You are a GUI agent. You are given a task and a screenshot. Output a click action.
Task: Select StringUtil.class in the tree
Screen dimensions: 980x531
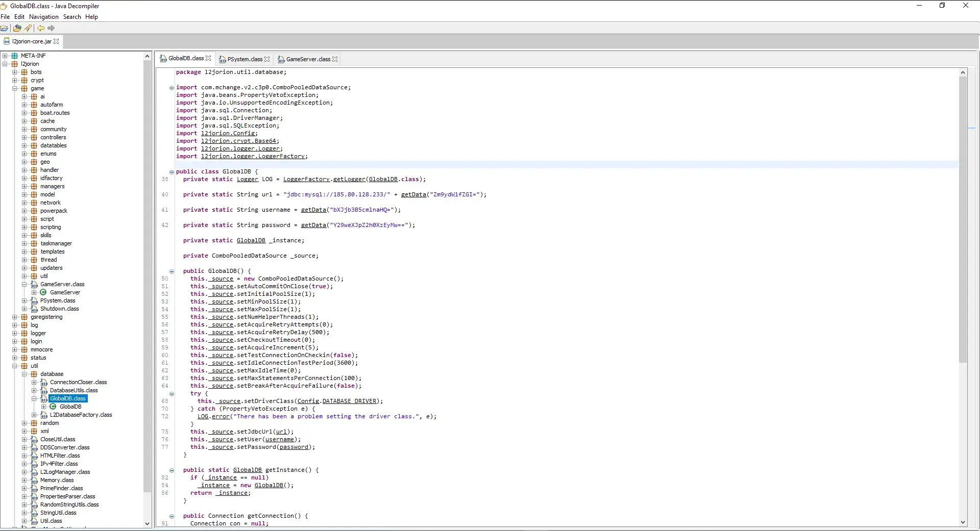coord(58,513)
